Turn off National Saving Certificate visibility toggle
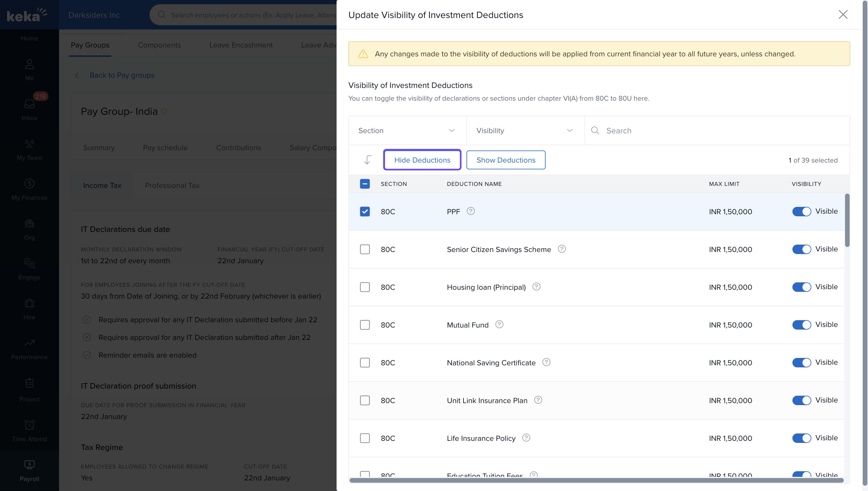 point(801,363)
